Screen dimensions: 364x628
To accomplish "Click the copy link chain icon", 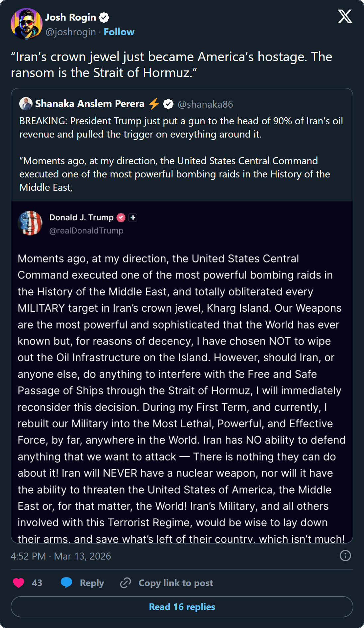I will tap(126, 582).
